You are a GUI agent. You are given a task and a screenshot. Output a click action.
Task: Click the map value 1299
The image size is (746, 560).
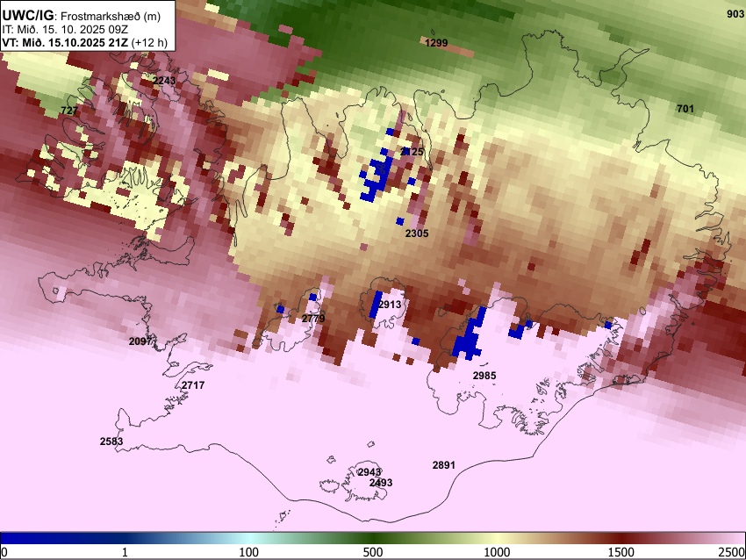(x=436, y=43)
